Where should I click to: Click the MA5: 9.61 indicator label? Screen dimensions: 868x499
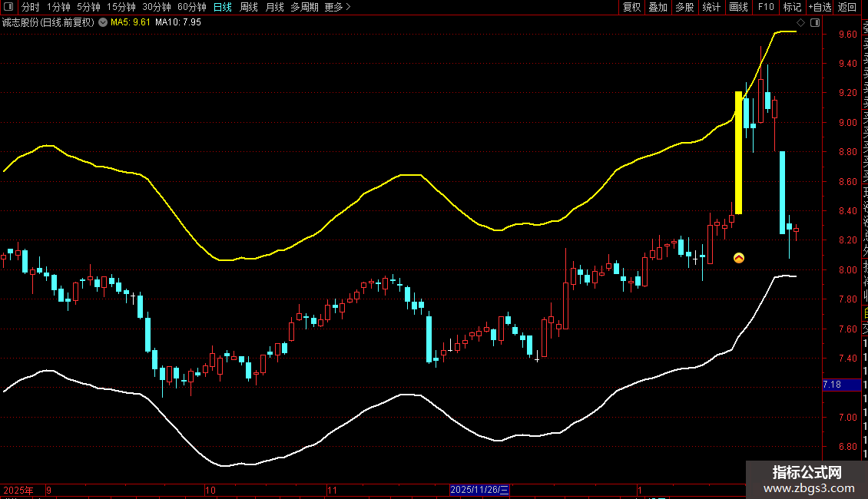pyautogui.click(x=130, y=22)
